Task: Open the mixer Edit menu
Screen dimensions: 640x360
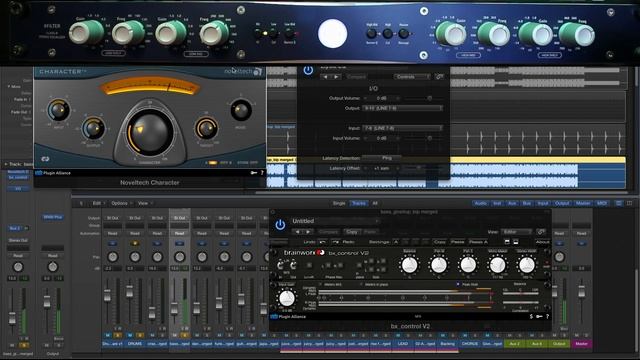Action: tap(98, 203)
